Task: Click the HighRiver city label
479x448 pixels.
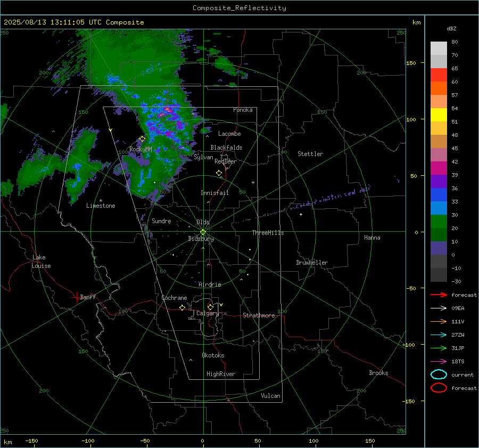Action: [x=221, y=374]
